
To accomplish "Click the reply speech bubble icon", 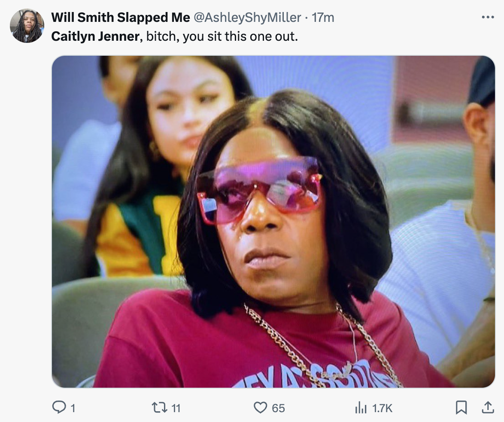I will pyautogui.click(x=59, y=407).
